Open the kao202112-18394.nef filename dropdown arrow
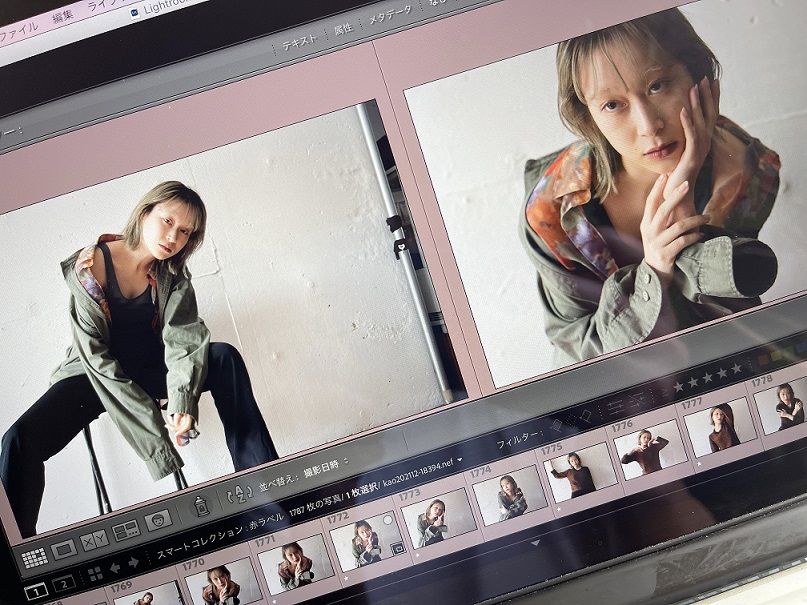The image size is (807, 605). pos(460,459)
